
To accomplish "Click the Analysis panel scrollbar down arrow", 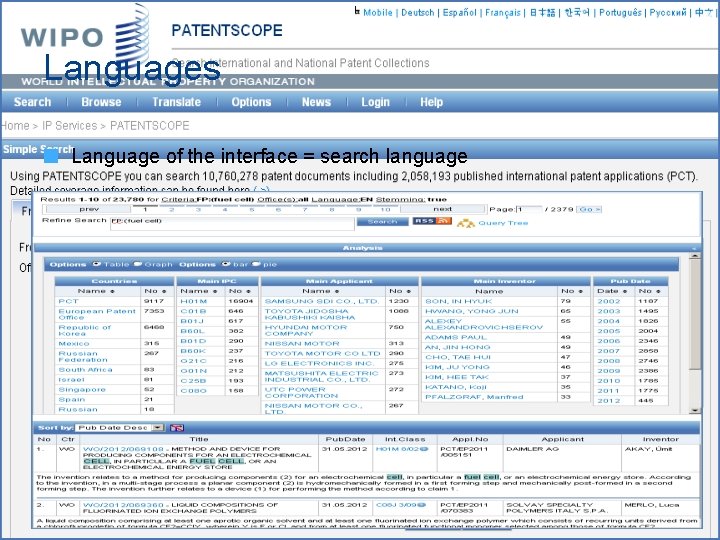I will 696,411.
